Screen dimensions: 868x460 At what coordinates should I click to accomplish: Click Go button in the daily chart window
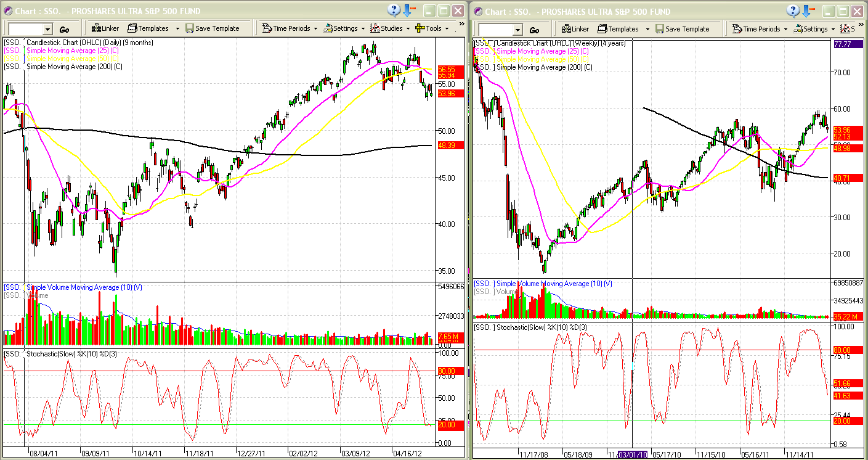(64, 29)
